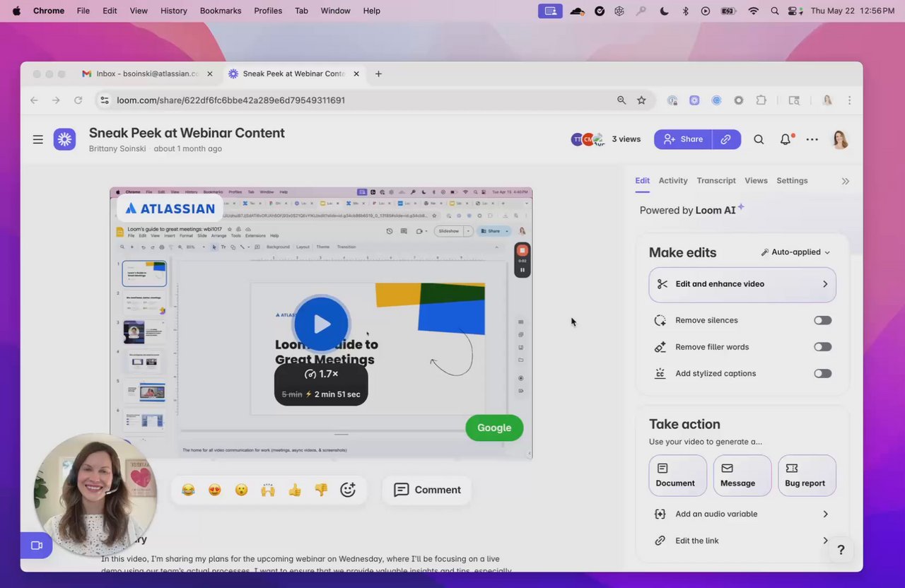Open the Loom hamburger menu
The image size is (905, 588).
(x=38, y=139)
